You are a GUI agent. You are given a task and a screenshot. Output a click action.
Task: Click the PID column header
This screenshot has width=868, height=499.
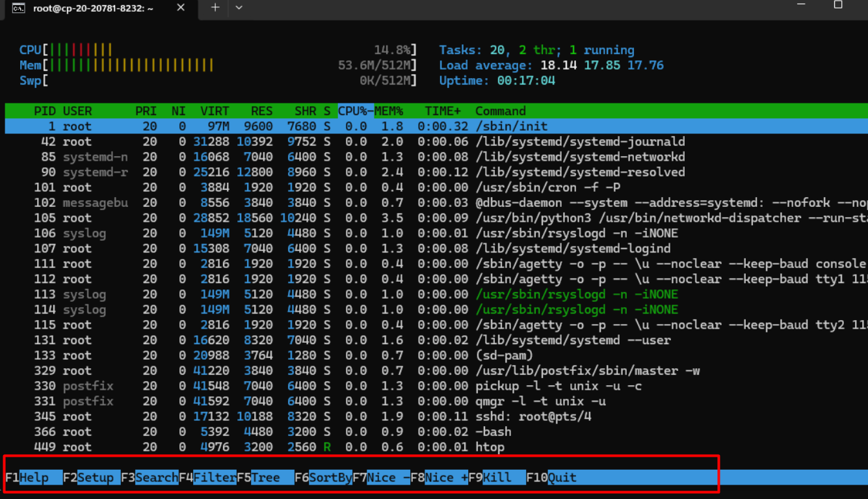[x=44, y=111]
